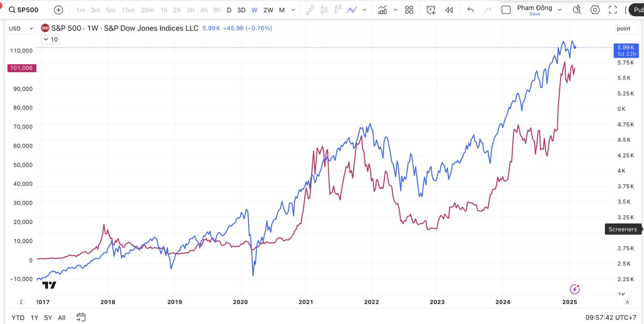Start Bar Replay with the rewind icon

[x=449, y=10]
